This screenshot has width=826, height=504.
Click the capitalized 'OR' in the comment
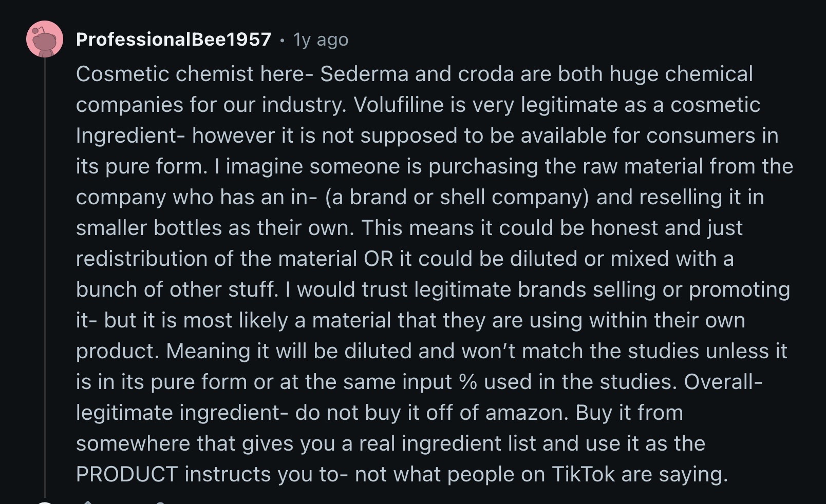[379, 259]
